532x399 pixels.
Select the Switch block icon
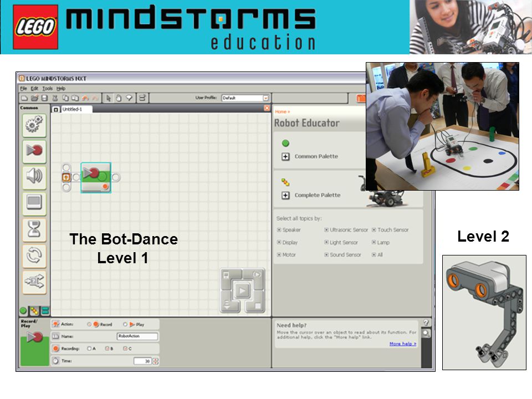(34, 282)
